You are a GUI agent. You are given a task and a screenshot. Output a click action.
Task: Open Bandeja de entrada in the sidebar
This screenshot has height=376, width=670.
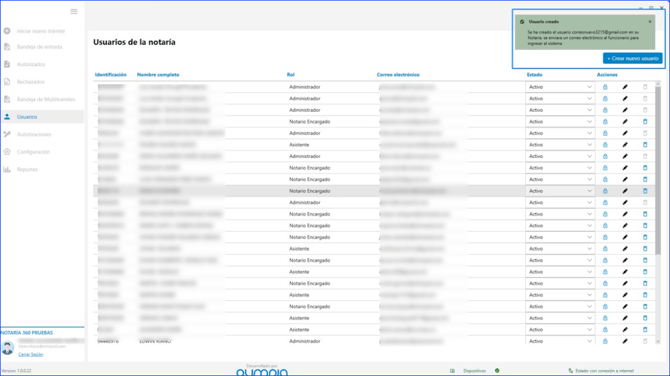point(39,47)
